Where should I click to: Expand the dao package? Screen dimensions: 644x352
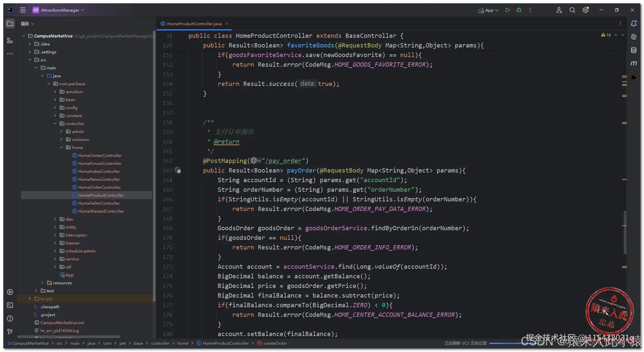[55, 219]
